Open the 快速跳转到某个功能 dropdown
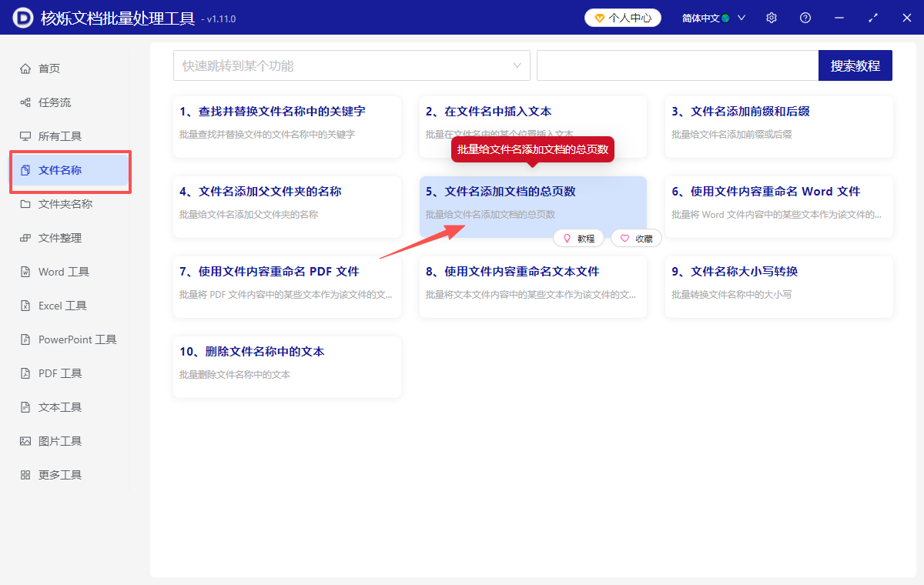The width and height of the screenshot is (924, 585). pos(351,65)
